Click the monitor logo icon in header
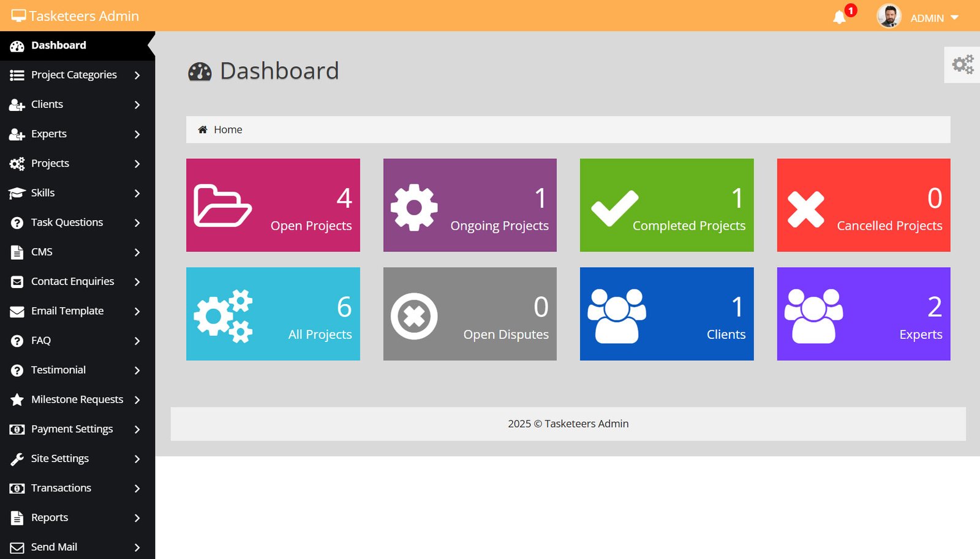Viewport: 980px width, 559px height. point(19,16)
